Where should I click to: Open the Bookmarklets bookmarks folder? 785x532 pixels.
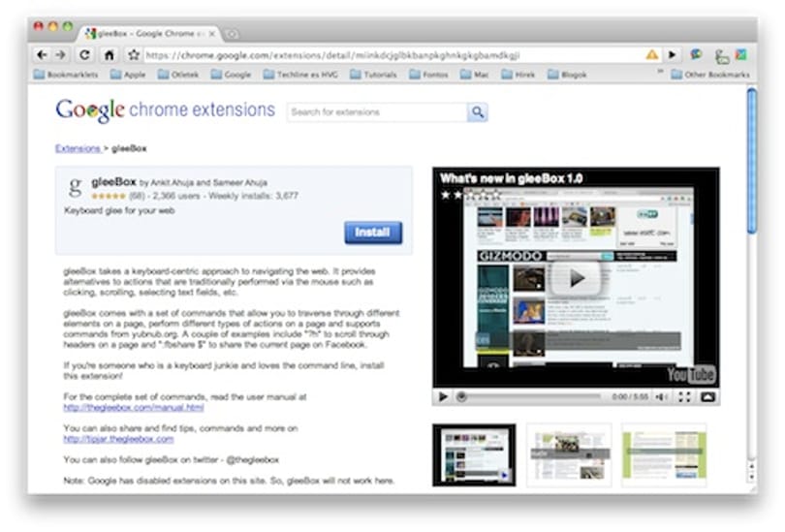click(x=66, y=75)
